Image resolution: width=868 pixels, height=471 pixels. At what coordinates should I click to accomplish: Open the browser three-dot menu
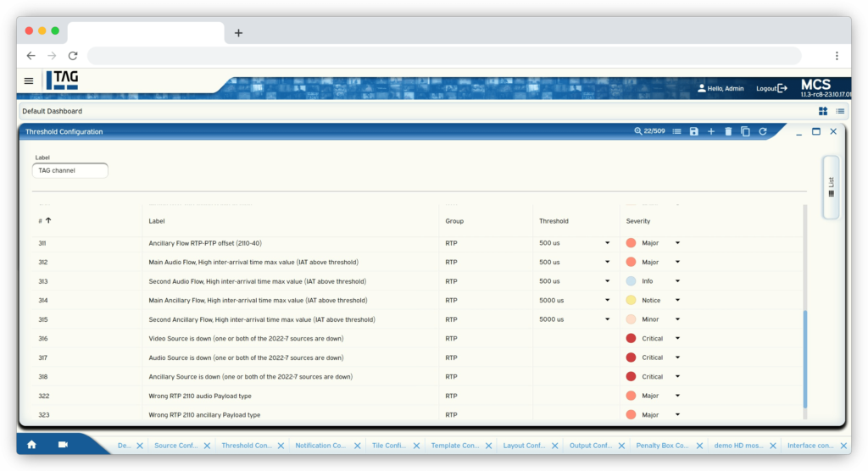coord(837,55)
